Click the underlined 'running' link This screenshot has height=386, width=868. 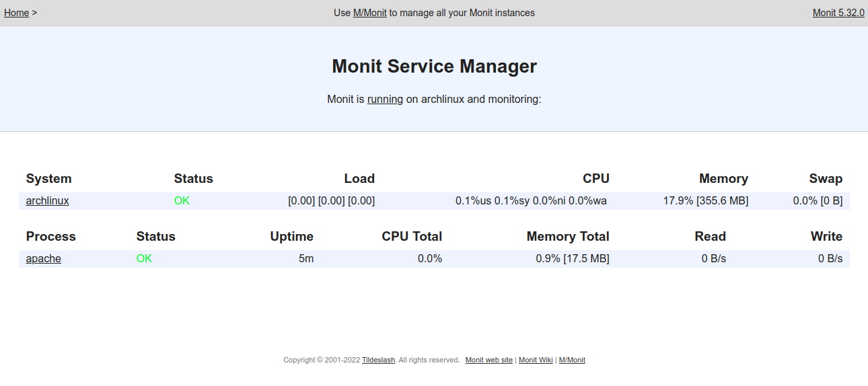click(x=385, y=99)
